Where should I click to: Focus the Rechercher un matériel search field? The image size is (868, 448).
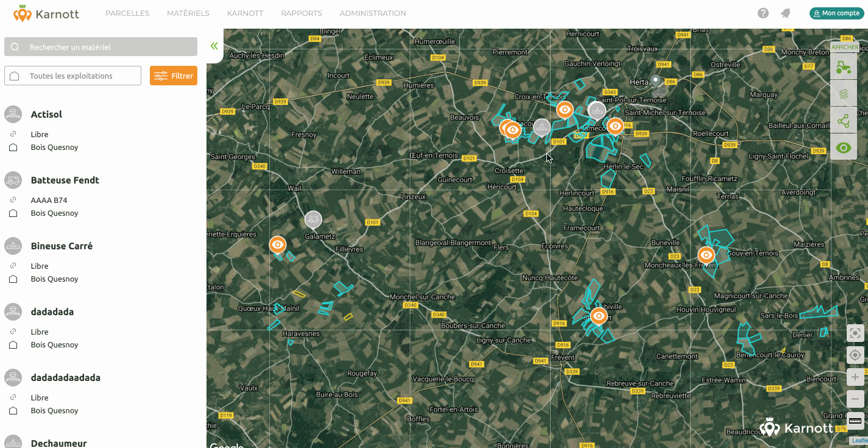click(x=101, y=47)
